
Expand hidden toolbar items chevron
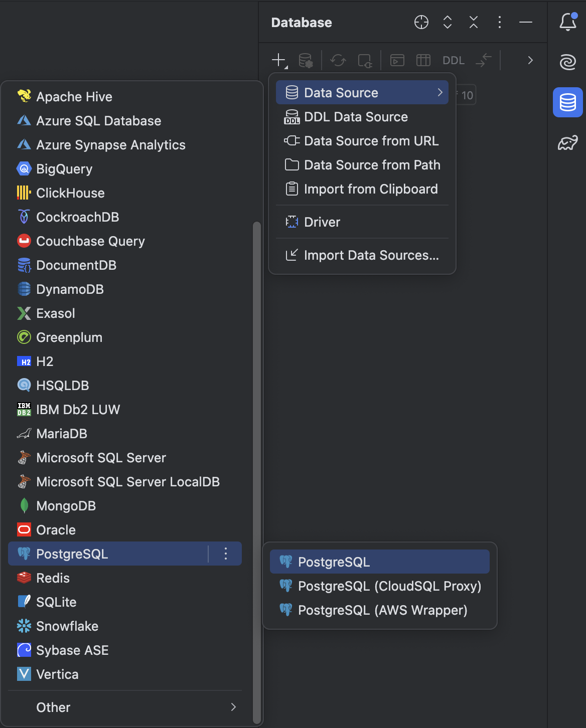(x=530, y=61)
